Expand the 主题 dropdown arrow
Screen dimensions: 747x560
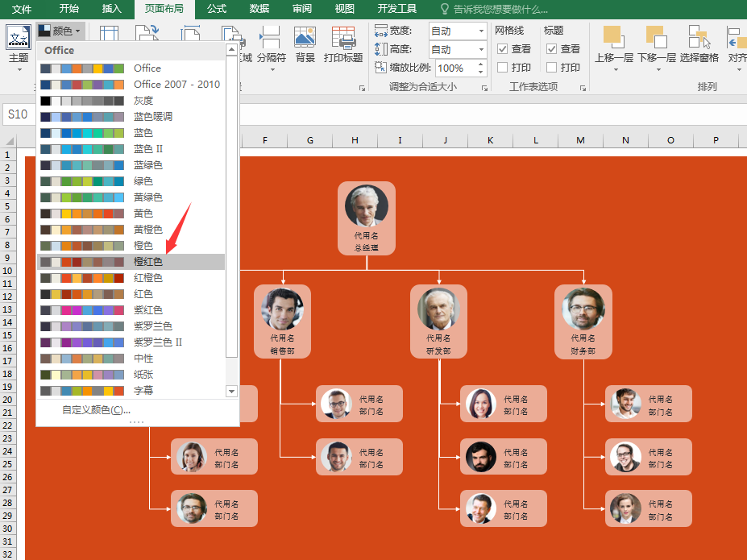pyautogui.click(x=19, y=69)
